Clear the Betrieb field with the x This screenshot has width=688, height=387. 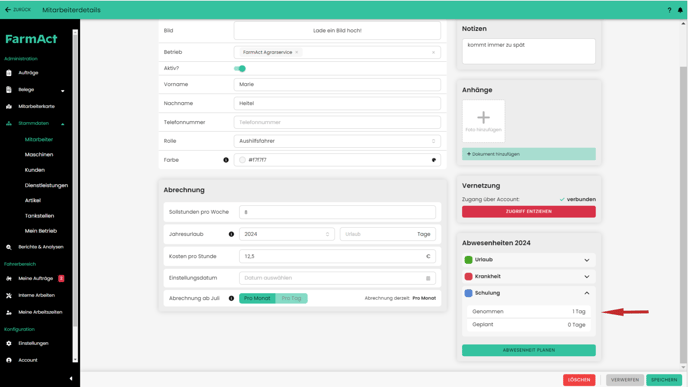(x=434, y=53)
